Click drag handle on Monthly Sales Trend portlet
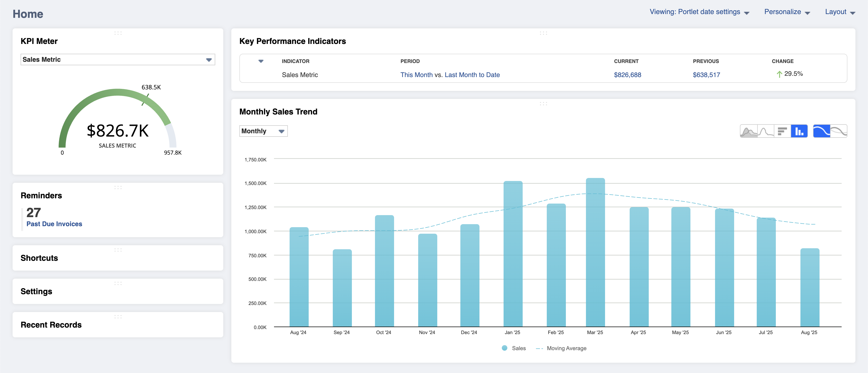Image resolution: width=868 pixels, height=373 pixels. 543,104
